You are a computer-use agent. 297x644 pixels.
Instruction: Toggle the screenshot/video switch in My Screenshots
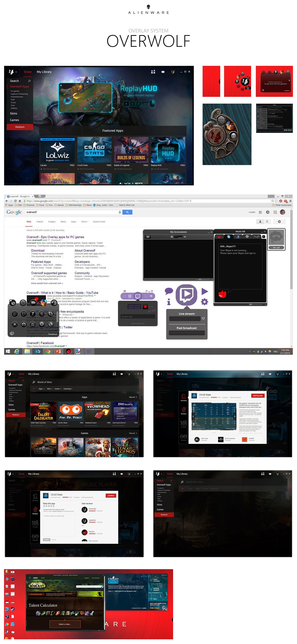(178, 237)
